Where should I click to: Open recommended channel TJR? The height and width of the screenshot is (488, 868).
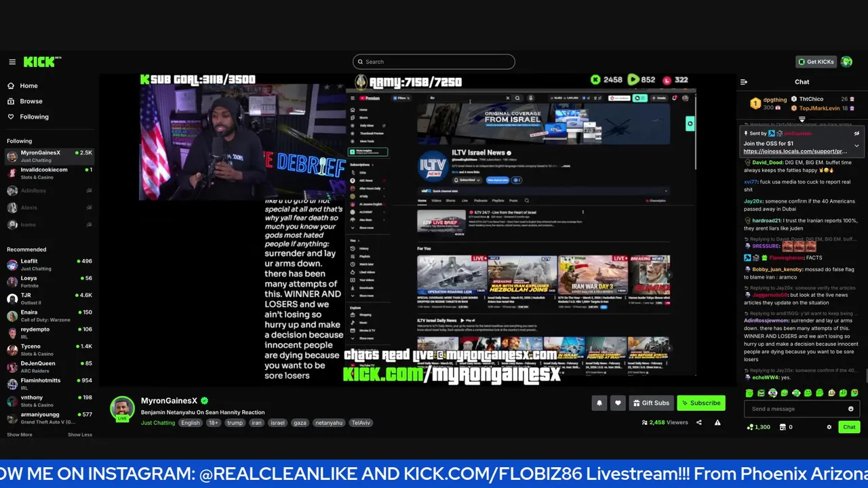coord(49,298)
